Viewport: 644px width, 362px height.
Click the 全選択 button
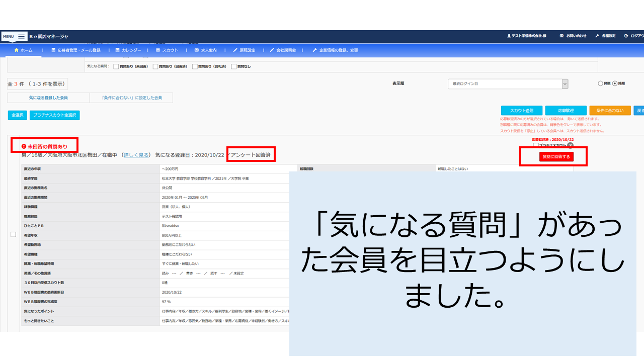point(17,115)
